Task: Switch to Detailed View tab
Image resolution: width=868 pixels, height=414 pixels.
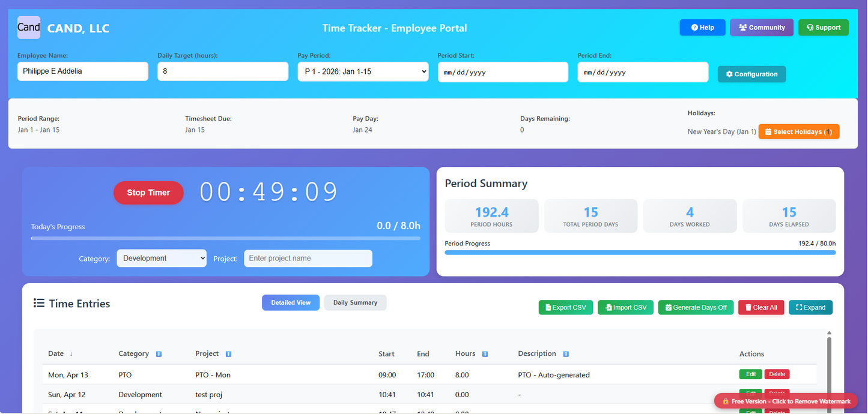Action: pos(291,302)
